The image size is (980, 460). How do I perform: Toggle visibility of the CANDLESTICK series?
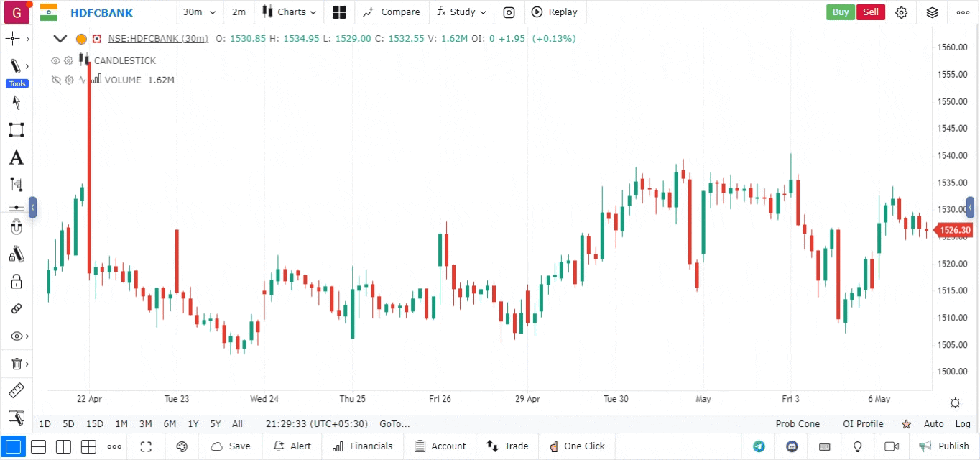55,60
